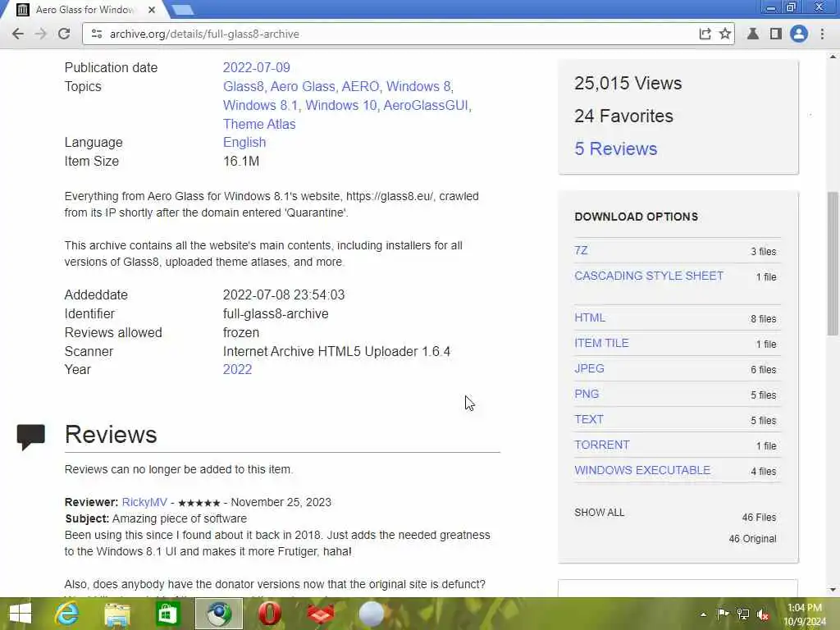Reload the archive.org page

64,34
